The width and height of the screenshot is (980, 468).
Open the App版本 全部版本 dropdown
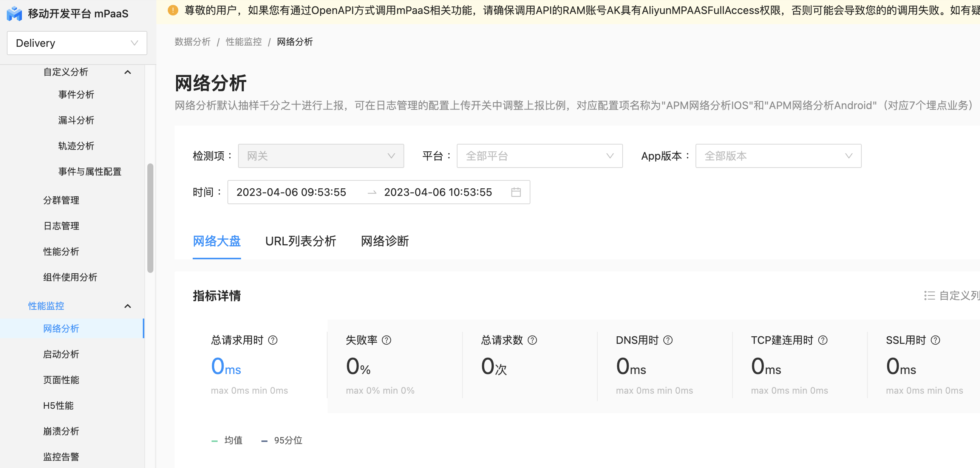[778, 156]
